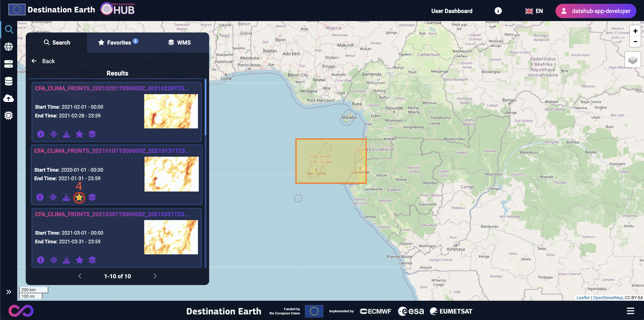The height and width of the screenshot is (320, 644).
Task: Go to next results page
Action: coord(155,276)
